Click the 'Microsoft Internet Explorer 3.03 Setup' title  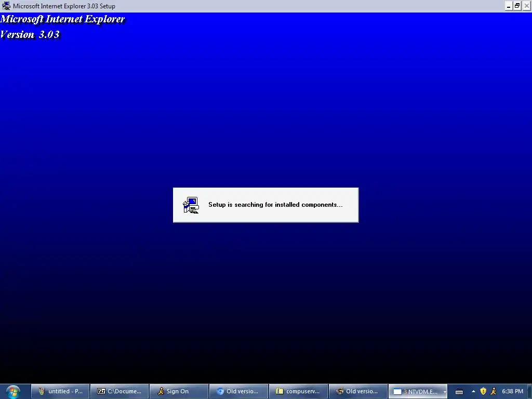pos(64,6)
